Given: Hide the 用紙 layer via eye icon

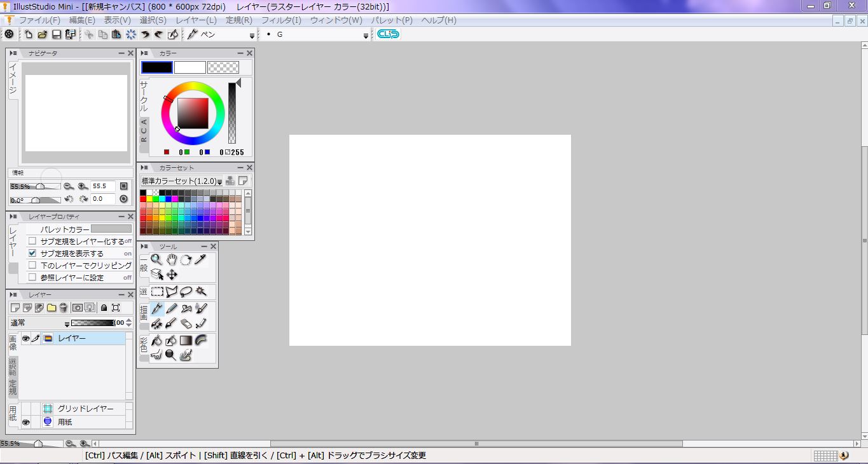Looking at the screenshot, I should (x=26, y=422).
